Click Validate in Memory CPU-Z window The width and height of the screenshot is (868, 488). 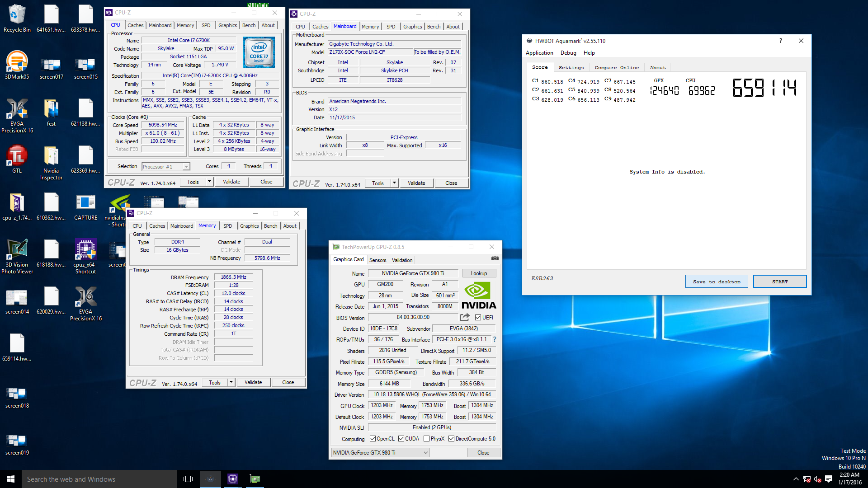coord(253,382)
